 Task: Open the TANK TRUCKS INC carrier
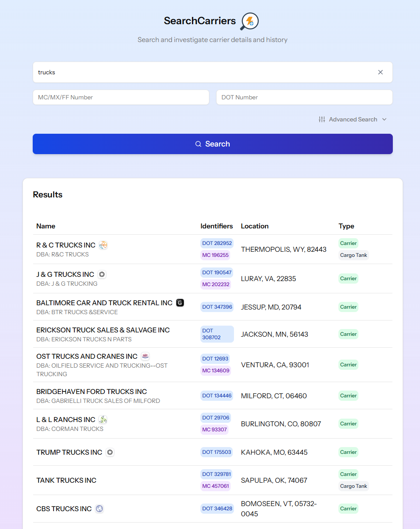tap(66, 480)
